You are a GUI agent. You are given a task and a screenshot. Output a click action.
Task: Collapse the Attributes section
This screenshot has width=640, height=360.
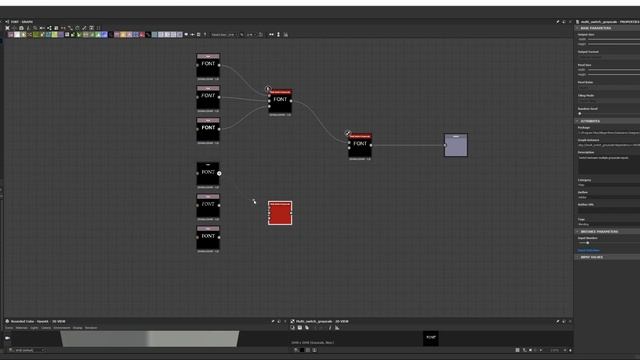577,121
